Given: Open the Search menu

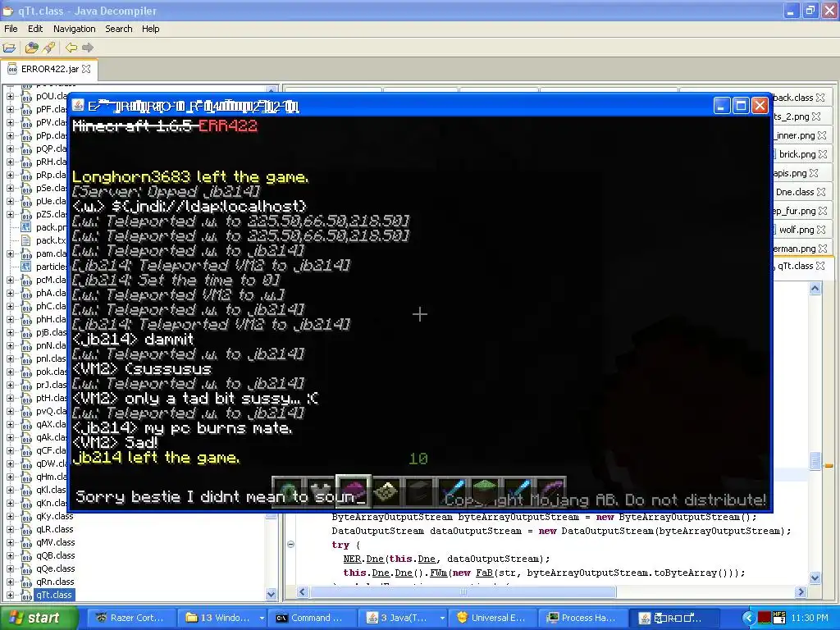Looking at the screenshot, I should click(x=118, y=29).
